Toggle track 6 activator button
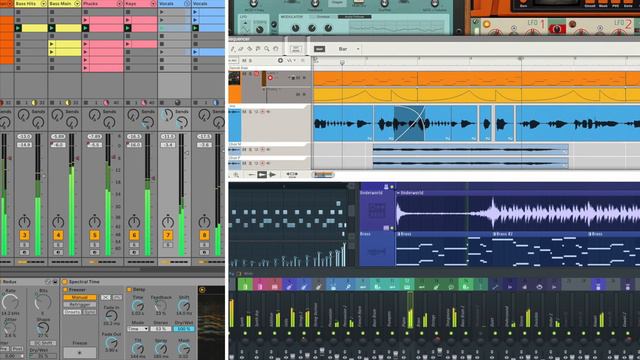Screen dimensions: 640x360 (x=134, y=235)
